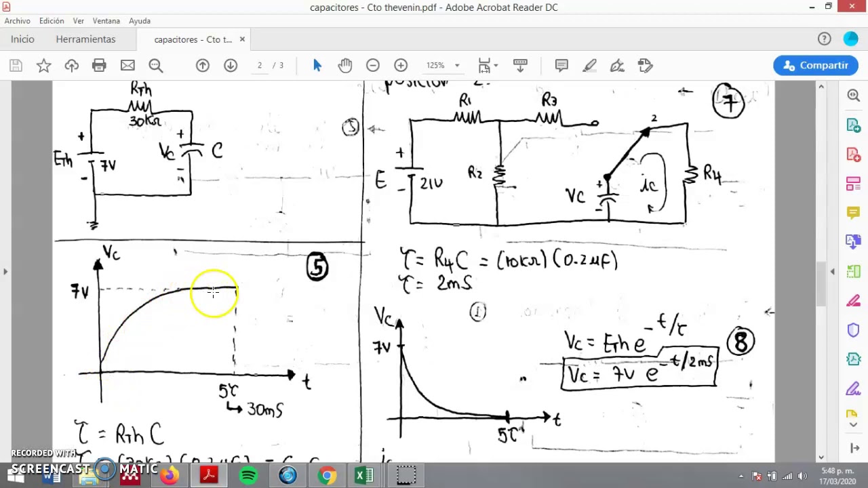Open Search tools in the right pane
The image size is (868, 488).
click(x=853, y=96)
